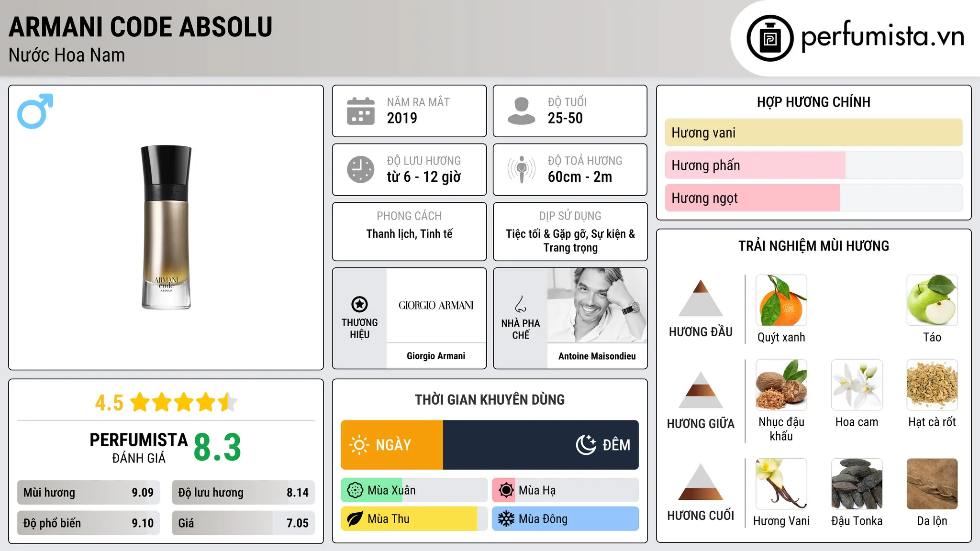Click the Giorgio Armani brand logo image
The image size is (980, 551).
point(436,305)
